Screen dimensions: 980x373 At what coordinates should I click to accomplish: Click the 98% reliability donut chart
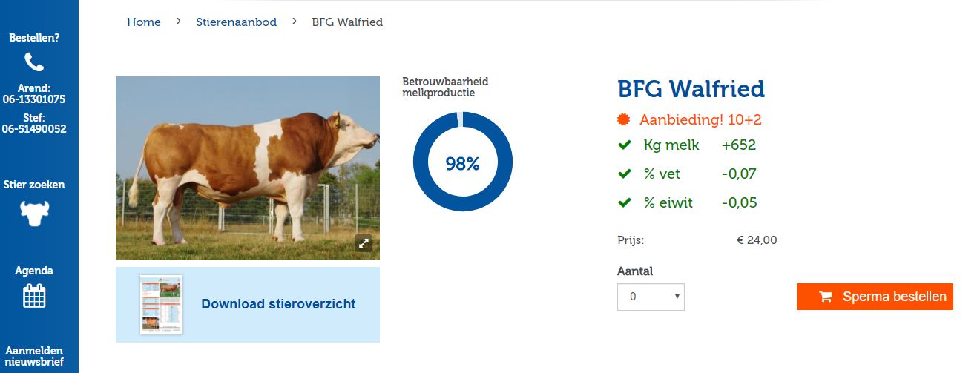tap(462, 162)
